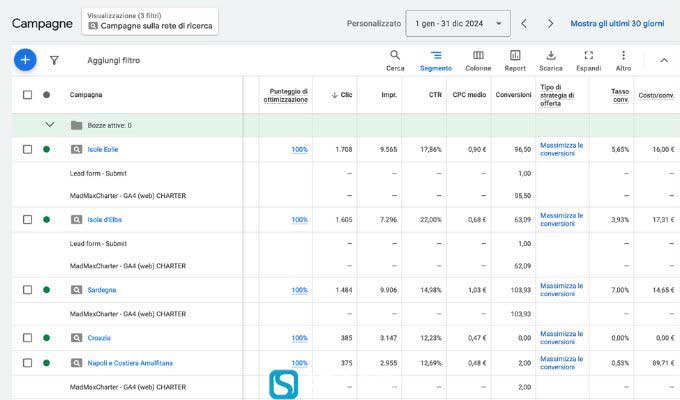Click the Sardegna green status dot
Screen dimensions: 680x400
(x=46, y=290)
